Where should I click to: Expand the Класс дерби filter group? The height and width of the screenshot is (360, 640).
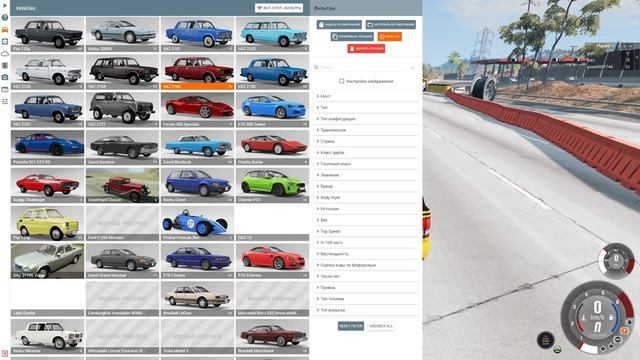(366, 153)
